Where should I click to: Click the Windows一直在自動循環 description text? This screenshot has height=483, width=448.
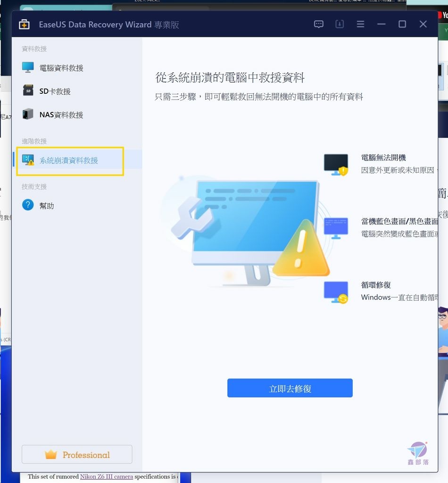pos(399,297)
